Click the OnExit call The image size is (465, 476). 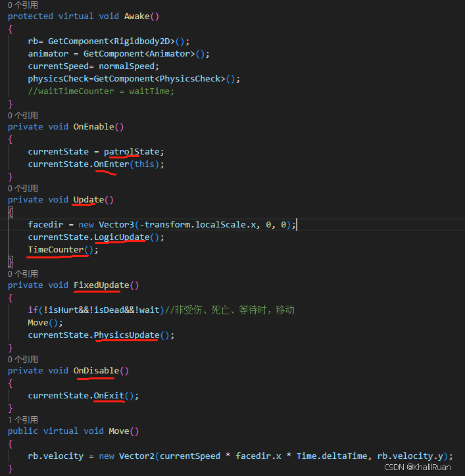click(109, 396)
